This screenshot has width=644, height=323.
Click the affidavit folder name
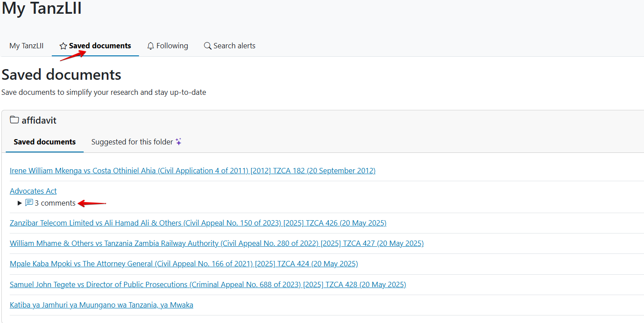coord(39,121)
